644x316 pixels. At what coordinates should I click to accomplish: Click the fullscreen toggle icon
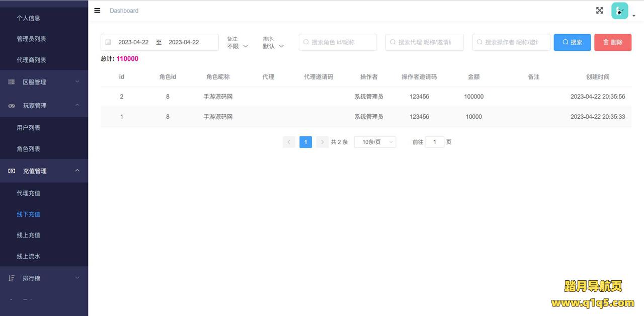(599, 11)
